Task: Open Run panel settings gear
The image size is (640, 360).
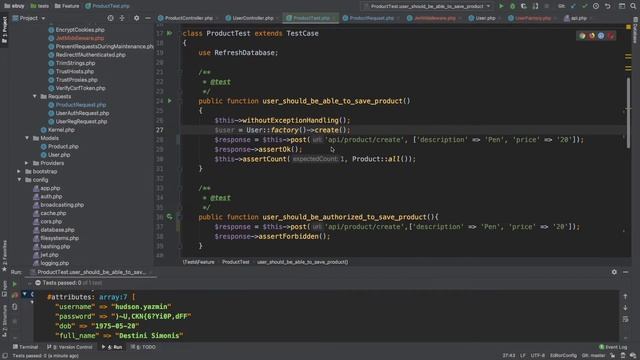Action: tap(614, 272)
